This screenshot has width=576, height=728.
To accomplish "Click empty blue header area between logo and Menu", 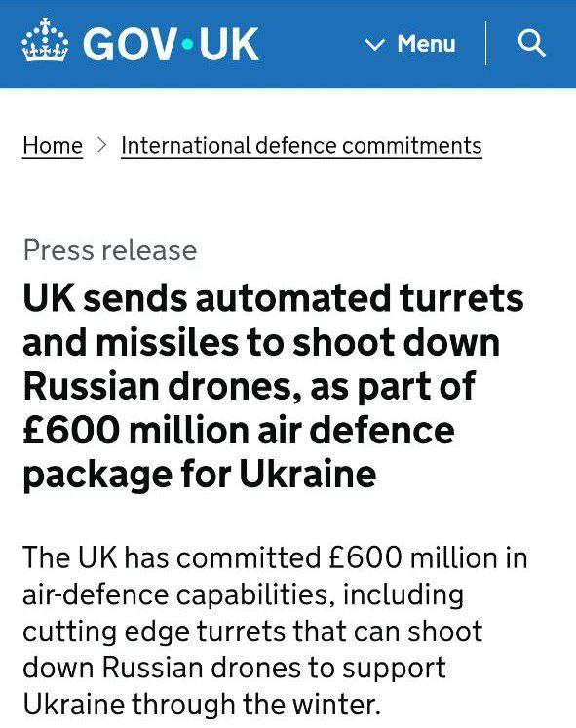I will tap(311, 44).
